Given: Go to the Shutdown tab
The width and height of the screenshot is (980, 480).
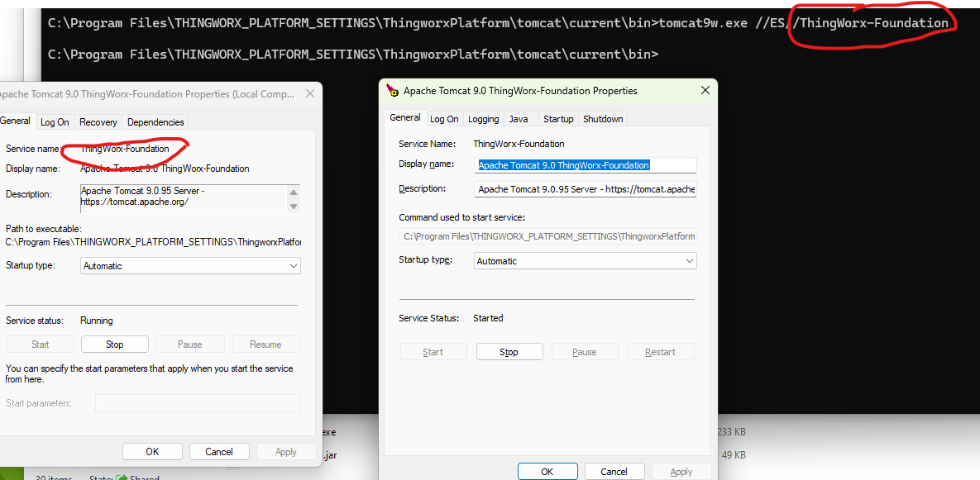Looking at the screenshot, I should pyautogui.click(x=603, y=119).
